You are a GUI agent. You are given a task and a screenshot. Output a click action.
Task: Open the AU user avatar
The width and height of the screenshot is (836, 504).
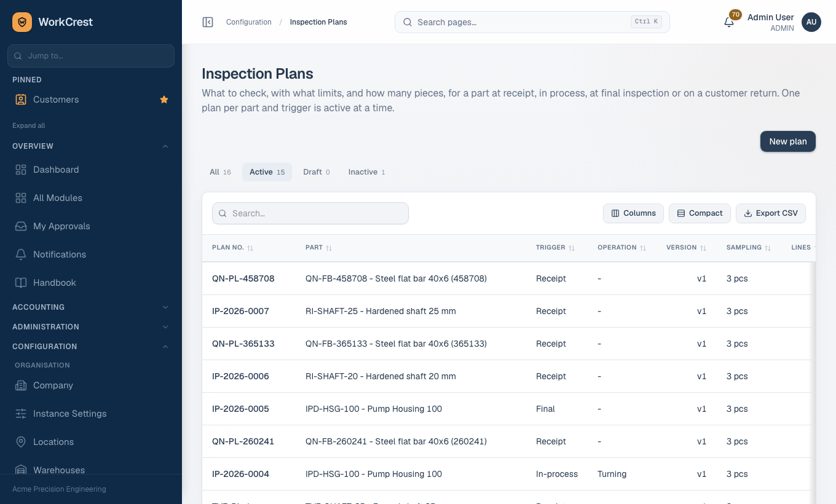tap(811, 22)
